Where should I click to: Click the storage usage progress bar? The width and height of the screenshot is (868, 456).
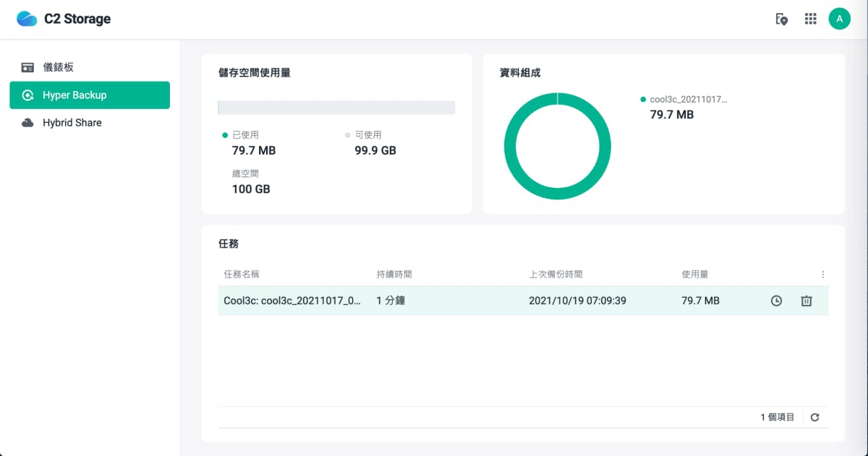pos(336,108)
